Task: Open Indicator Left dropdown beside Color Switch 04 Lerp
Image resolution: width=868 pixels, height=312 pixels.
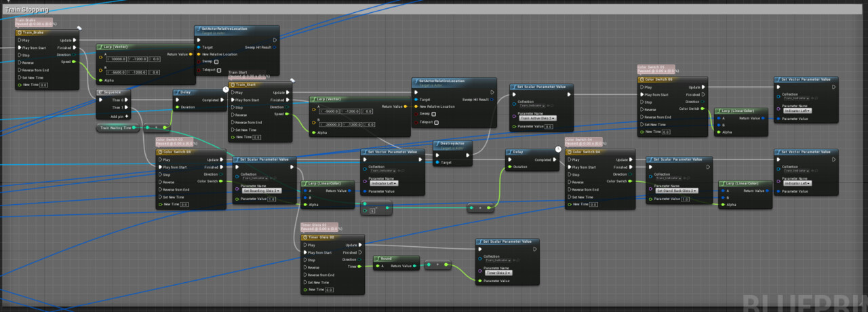Action: [x=797, y=183]
